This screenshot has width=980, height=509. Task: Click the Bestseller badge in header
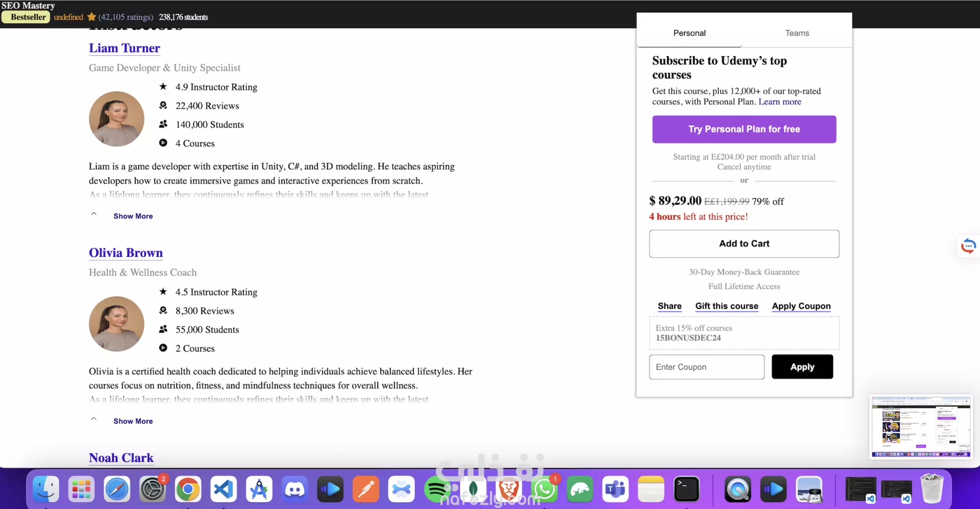pos(26,17)
